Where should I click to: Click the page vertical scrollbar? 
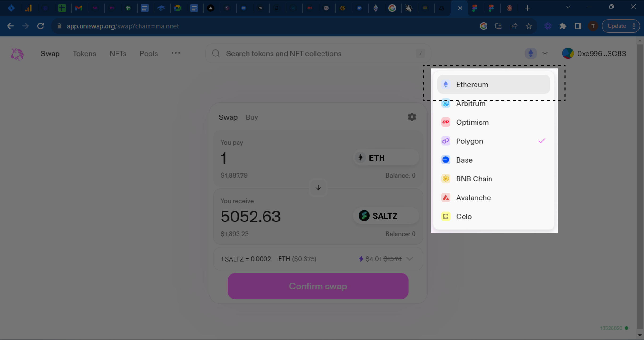coord(640,175)
